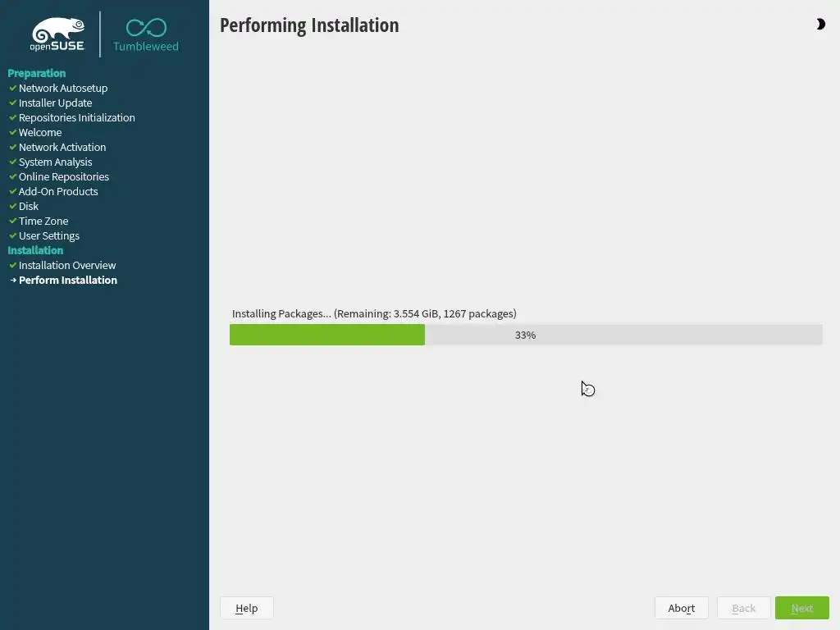Screen dimensions: 840x630
Task: Toggle dark mode moon icon
Action: coord(820,24)
